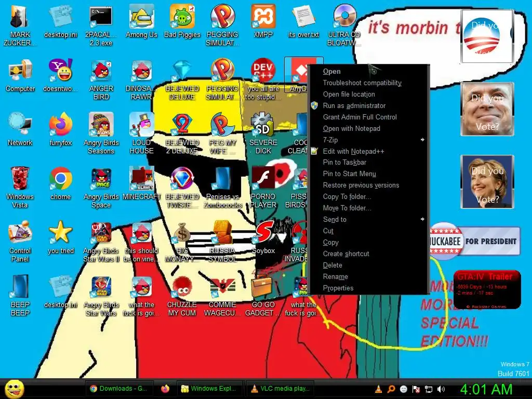Image resolution: width=532 pixels, height=399 pixels.
Task: Open Properties from the context menu
Action: coord(368,288)
